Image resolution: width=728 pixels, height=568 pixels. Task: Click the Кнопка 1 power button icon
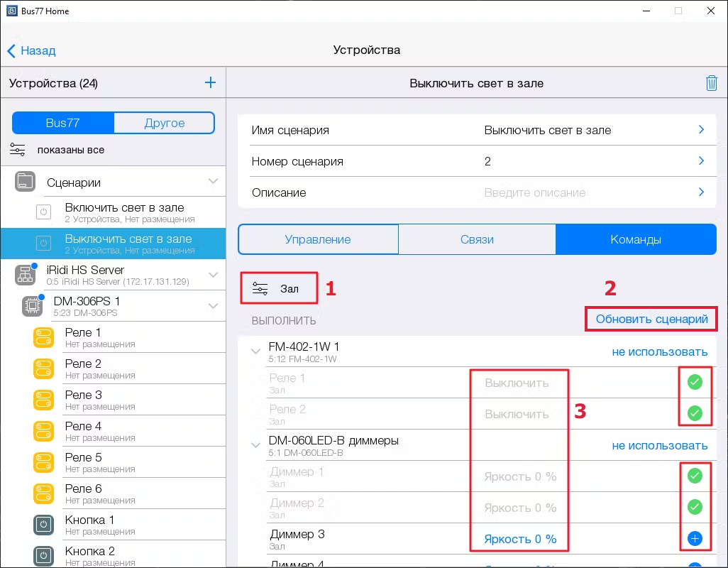point(43,525)
